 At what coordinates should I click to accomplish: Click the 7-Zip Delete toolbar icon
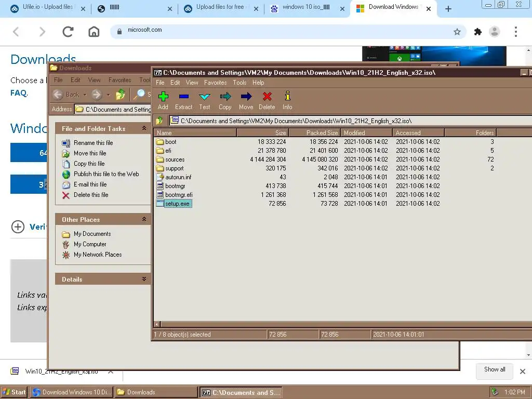click(x=267, y=97)
